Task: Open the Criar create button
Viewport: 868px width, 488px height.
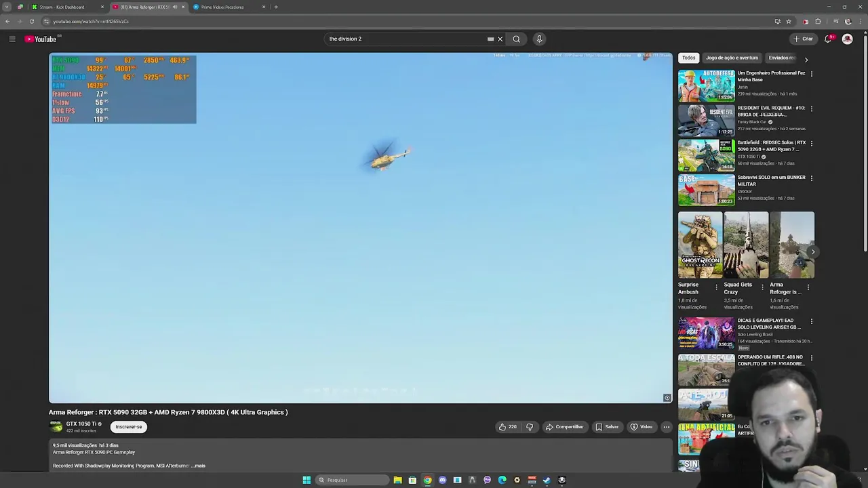Action: tap(804, 39)
